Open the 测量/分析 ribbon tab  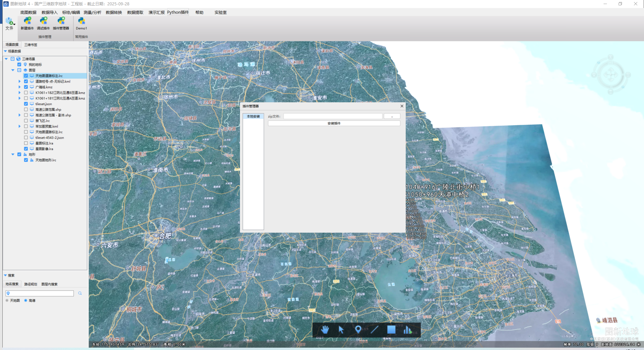pyautogui.click(x=93, y=12)
